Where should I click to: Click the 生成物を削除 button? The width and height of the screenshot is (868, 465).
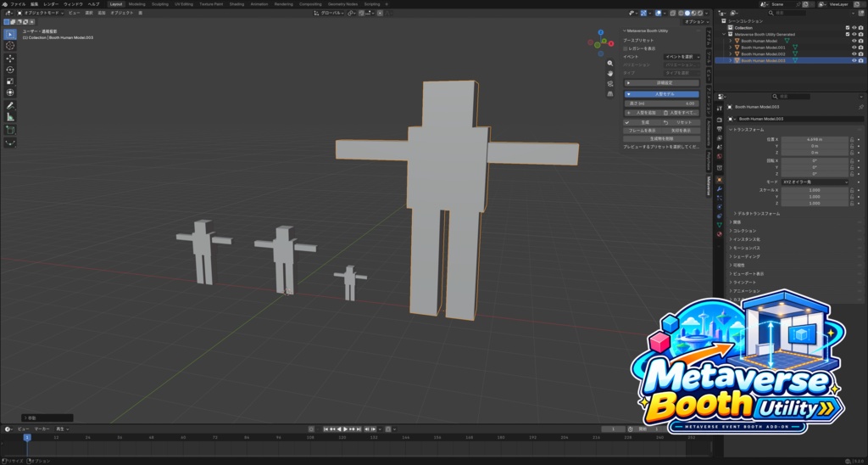coord(661,139)
